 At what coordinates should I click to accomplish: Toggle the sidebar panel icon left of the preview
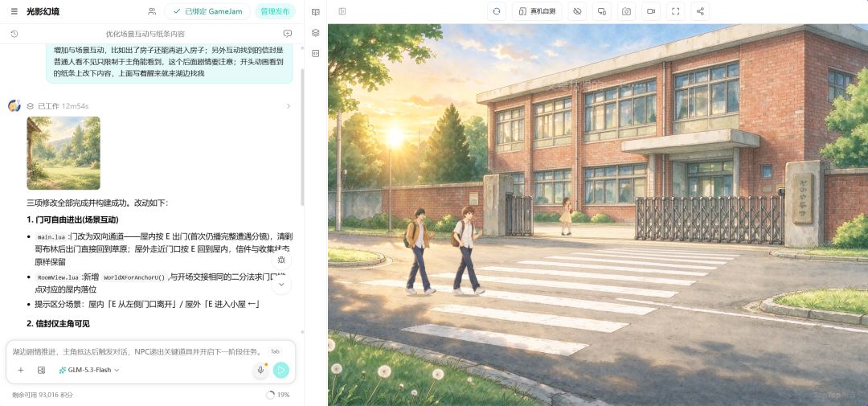(x=342, y=11)
